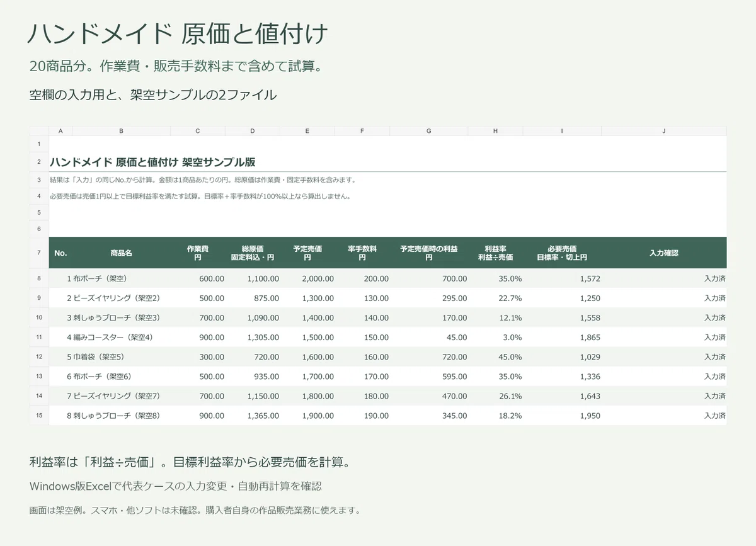The height and width of the screenshot is (546, 756).
Task: Click profit rate 12.1%
Action: (x=511, y=317)
